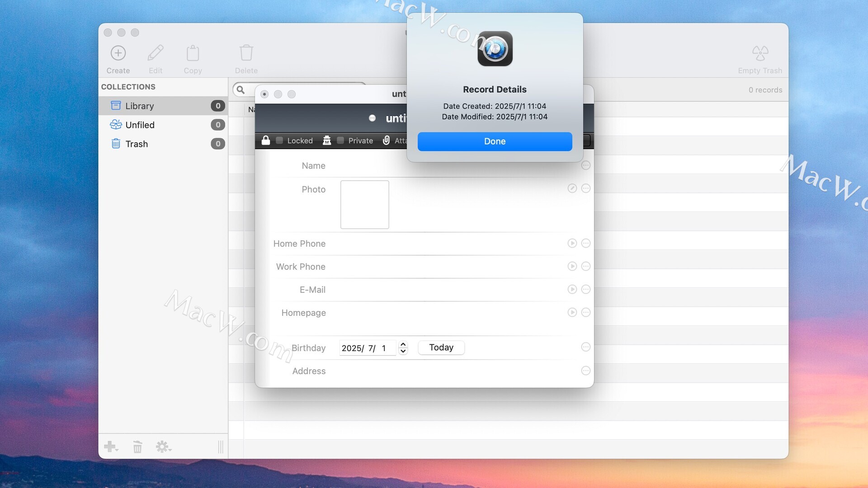Open the add collection plus dropdown
Viewport: 868px width, 488px height.
click(x=111, y=447)
